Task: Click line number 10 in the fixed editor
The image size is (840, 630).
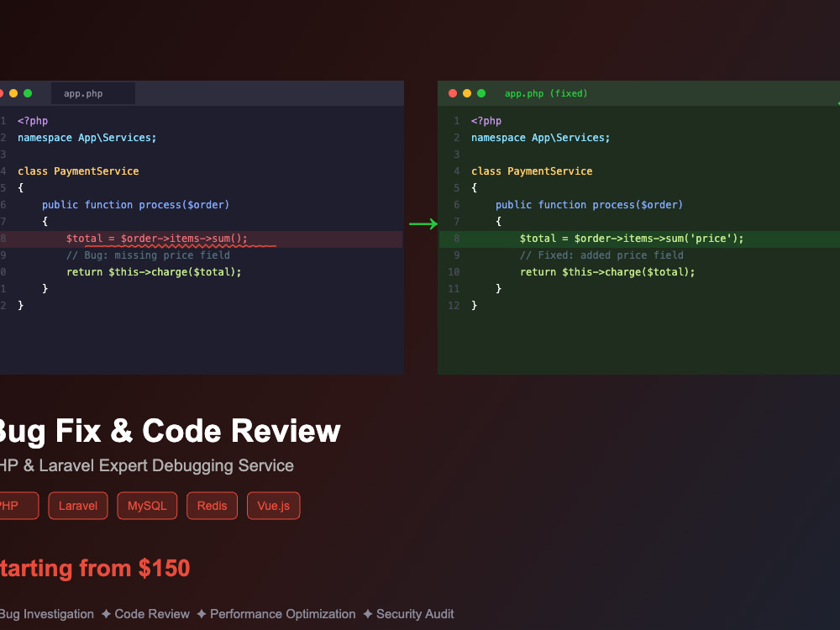Action: [x=454, y=271]
